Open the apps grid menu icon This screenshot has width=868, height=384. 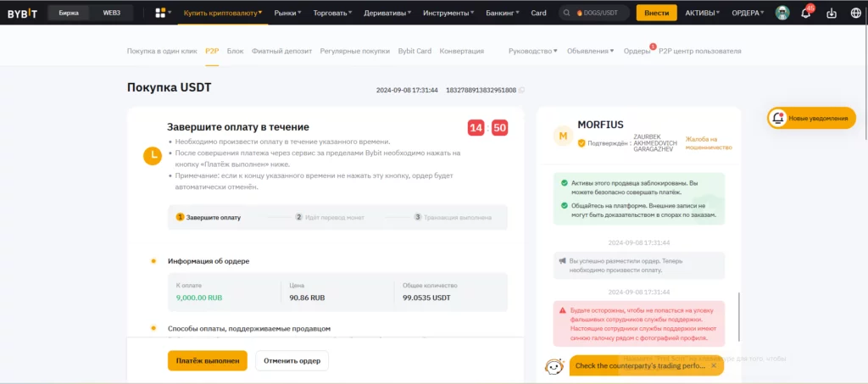(x=160, y=13)
